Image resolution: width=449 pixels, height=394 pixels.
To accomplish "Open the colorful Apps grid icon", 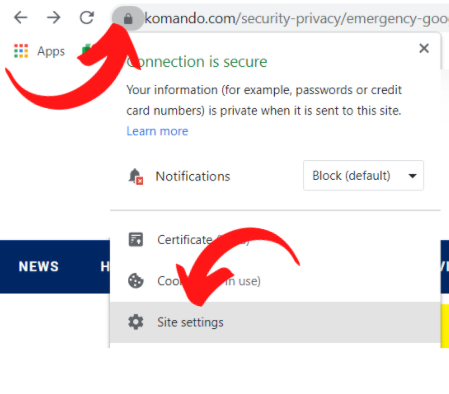I will point(21,51).
